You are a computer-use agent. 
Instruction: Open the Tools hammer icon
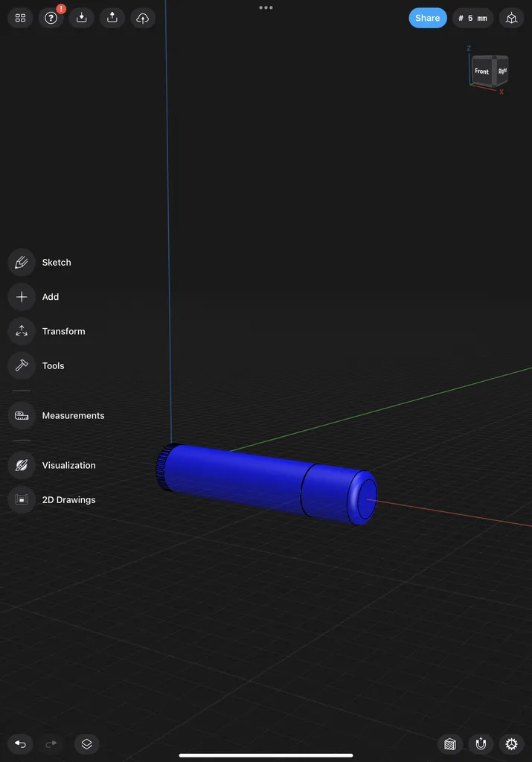tap(22, 365)
